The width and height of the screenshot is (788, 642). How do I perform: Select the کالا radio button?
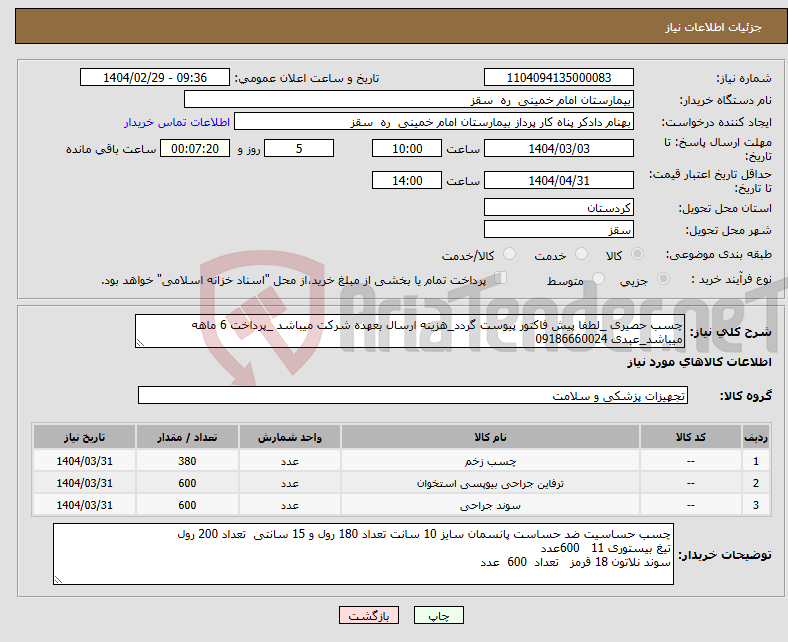click(x=637, y=254)
